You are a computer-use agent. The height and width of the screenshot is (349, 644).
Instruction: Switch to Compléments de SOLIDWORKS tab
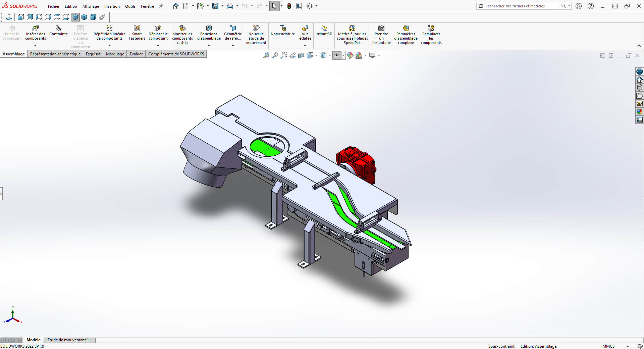(x=176, y=54)
